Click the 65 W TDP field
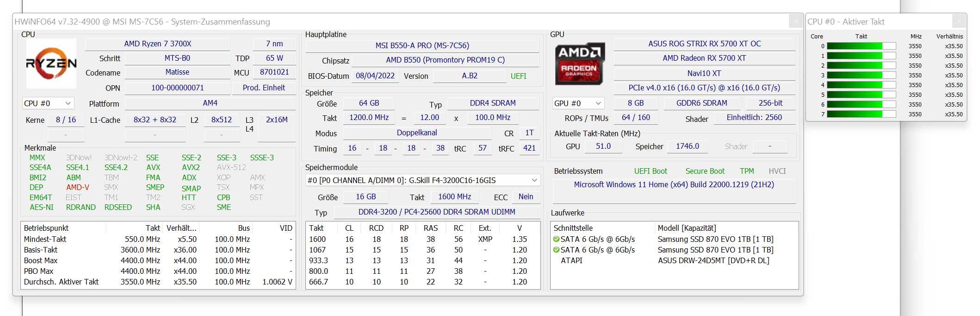This screenshot has height=316, width=980. (274, 58)
